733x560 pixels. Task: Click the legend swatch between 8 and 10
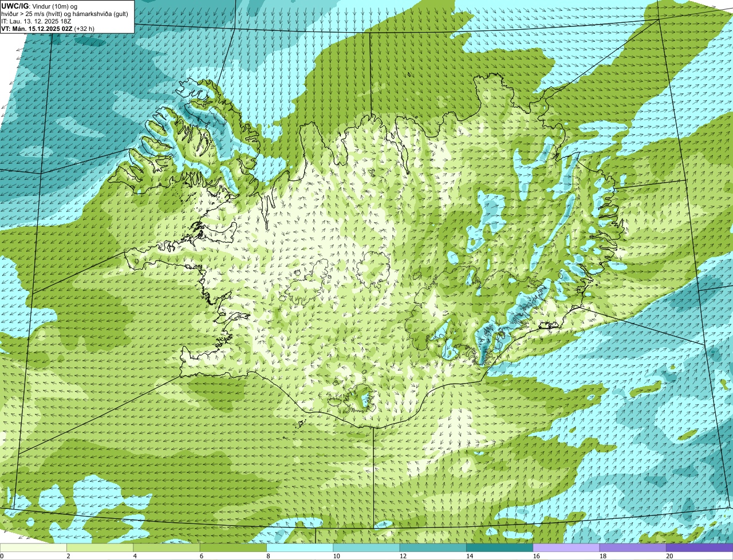point(299,547)
